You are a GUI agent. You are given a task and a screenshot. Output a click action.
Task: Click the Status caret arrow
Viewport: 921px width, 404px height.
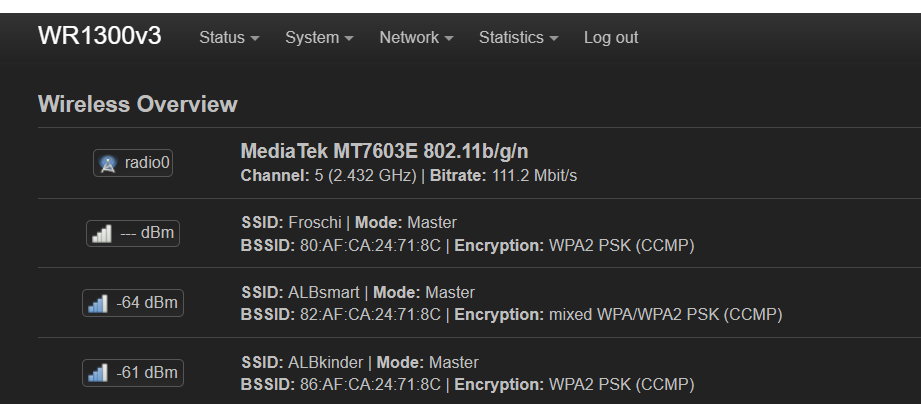(x=254, y=39)
